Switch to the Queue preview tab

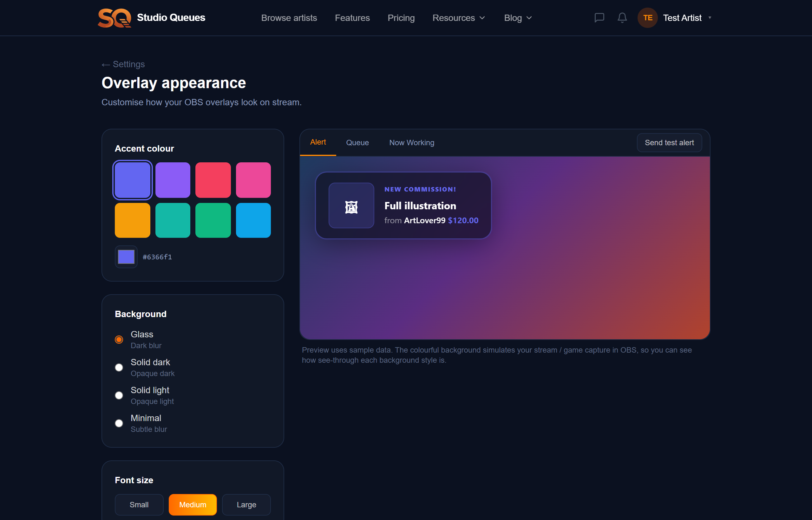point(357,143)
